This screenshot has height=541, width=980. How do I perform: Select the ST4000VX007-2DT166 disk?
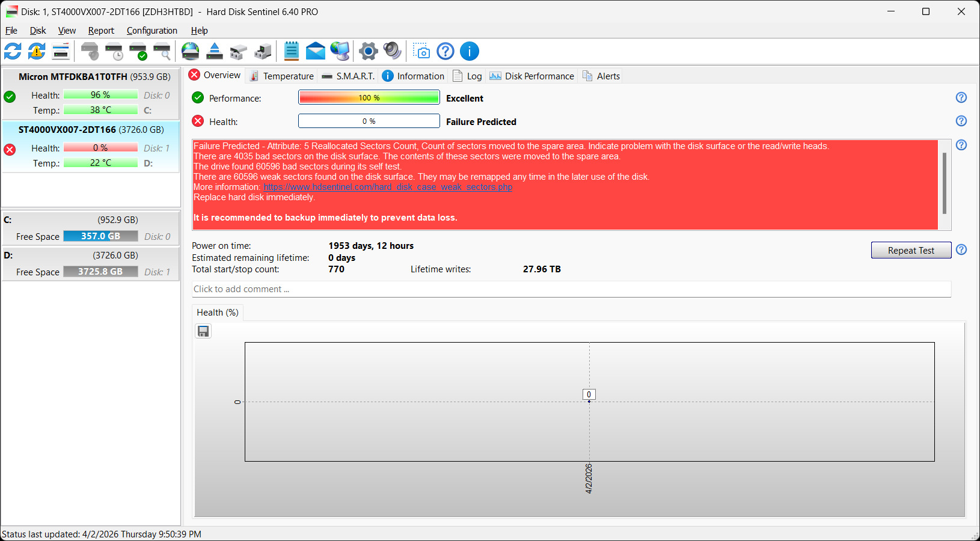pyautogui.click(x=91, y=147)
